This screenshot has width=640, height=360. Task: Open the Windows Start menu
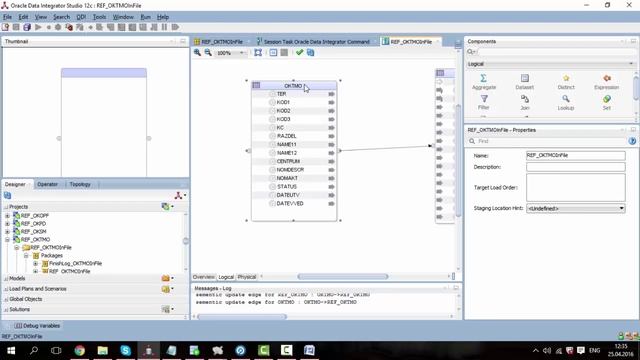pos(11,350)
